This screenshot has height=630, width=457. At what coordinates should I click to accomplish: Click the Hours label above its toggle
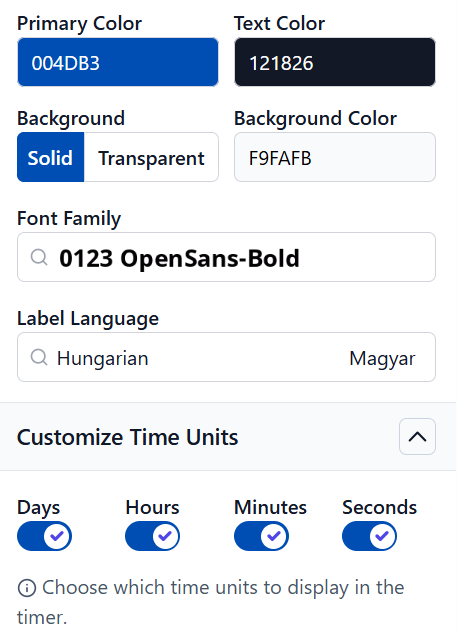(x=152, y=507)
